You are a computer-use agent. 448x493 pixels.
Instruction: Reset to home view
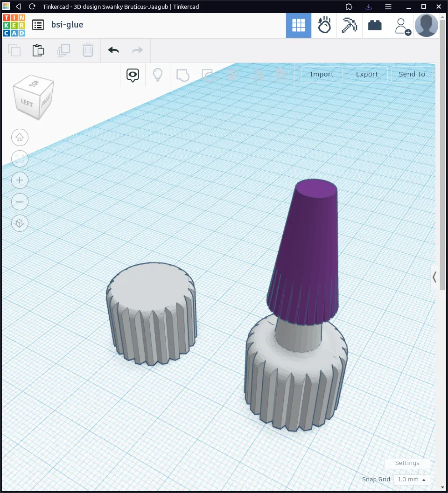(x=20, y=138)
